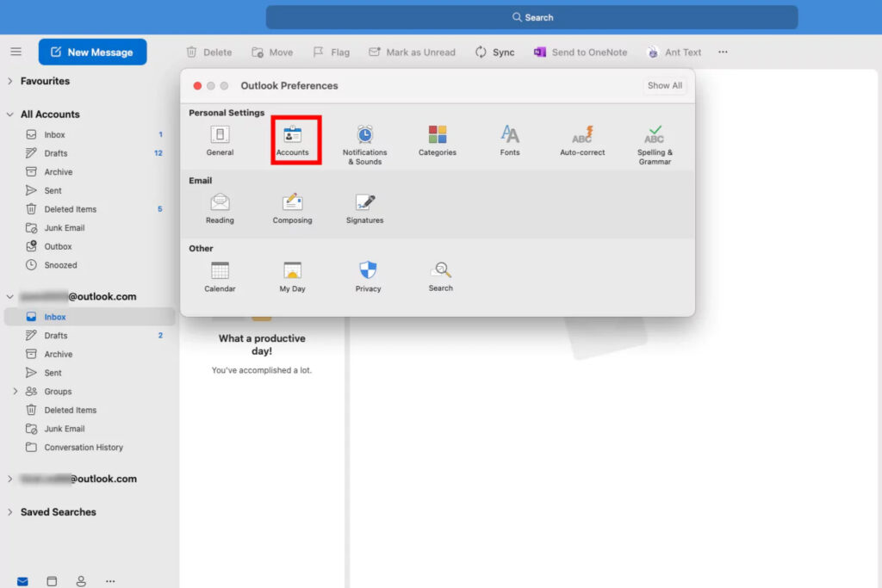
Task: Switch to People view in the bottom bar
Action: click(x=81, y=581)
